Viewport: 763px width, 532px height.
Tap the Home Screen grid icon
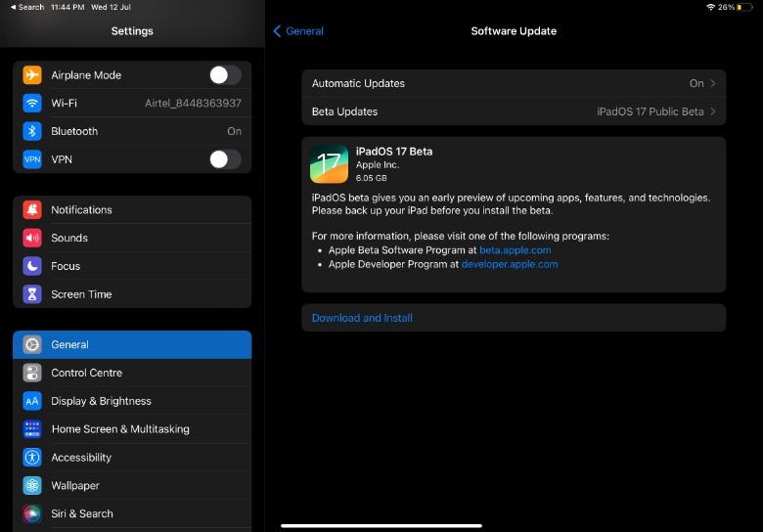(x=32, y=429)
